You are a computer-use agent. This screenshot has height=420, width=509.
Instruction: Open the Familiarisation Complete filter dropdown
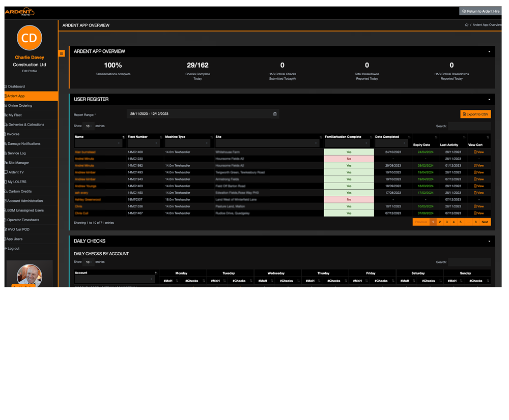(347, 143)
